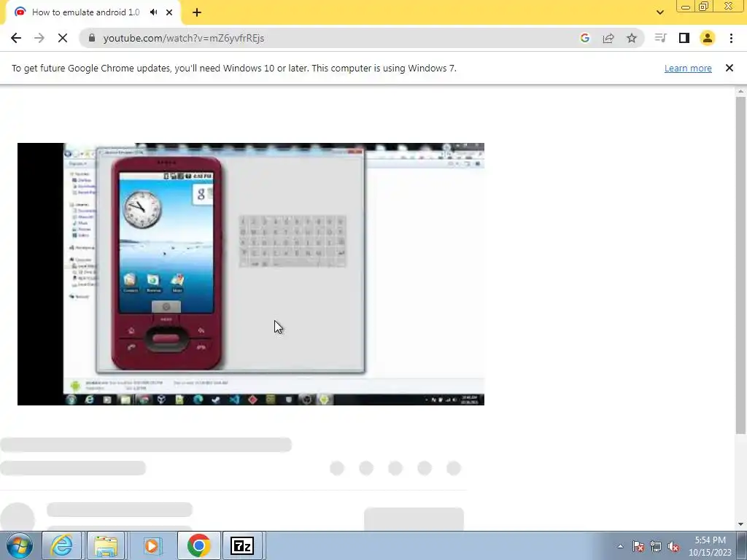Open the Action Center flag icon
The image size is (747, 560).
pos(638,546)
